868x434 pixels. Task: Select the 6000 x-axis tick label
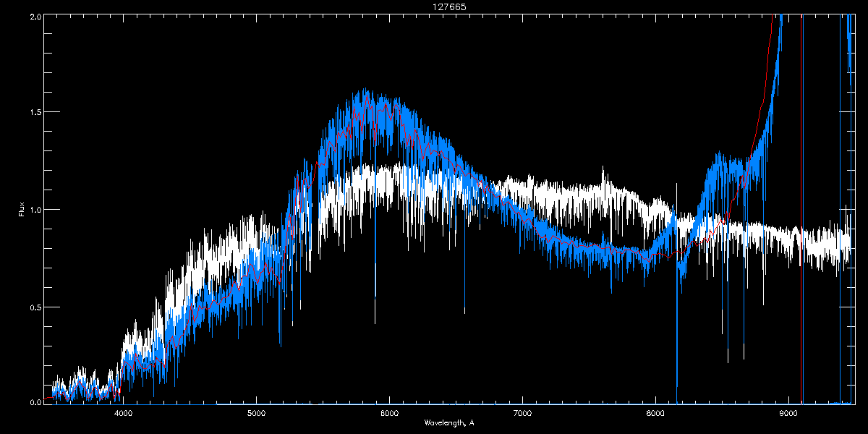click(390, 414)
